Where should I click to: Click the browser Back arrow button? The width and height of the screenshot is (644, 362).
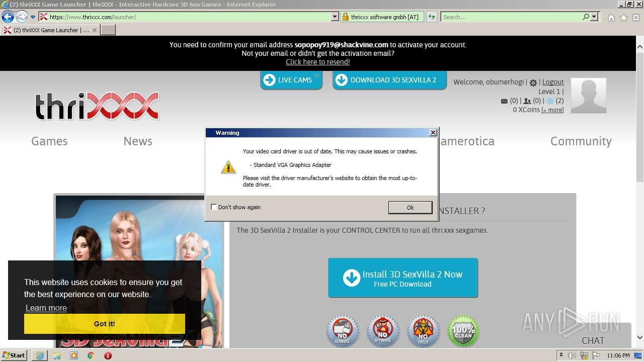point(8,17)
